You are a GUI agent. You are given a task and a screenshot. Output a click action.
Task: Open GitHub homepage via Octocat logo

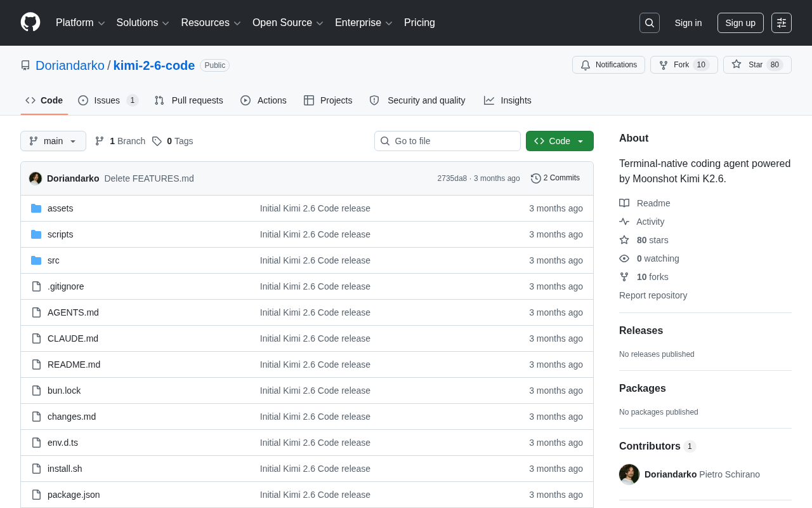click(x=30, y=22)
